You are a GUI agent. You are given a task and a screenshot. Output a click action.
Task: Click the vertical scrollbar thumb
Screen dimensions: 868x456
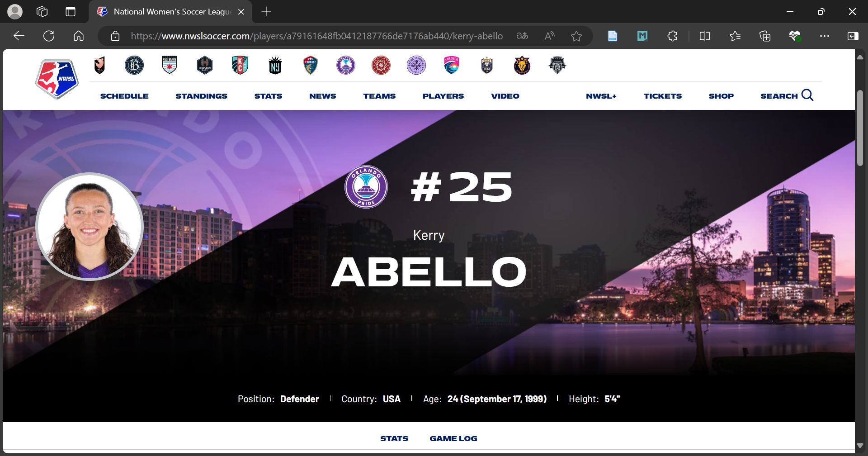pos(860,128)
